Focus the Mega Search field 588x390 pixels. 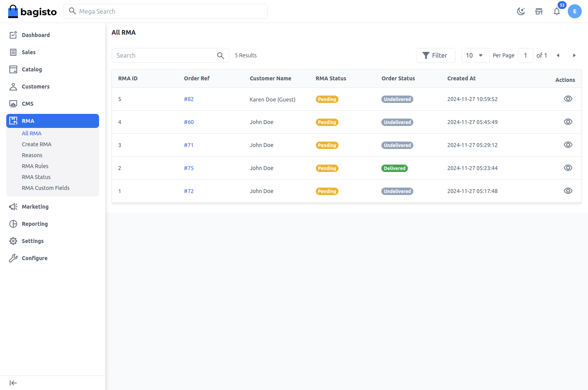(165, 11)
